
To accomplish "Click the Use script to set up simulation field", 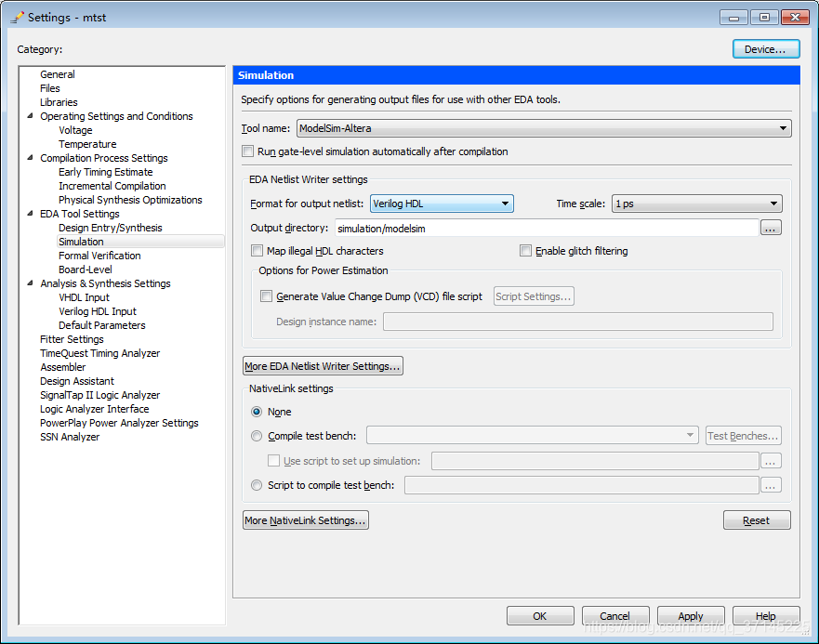I will coord(595,461).
